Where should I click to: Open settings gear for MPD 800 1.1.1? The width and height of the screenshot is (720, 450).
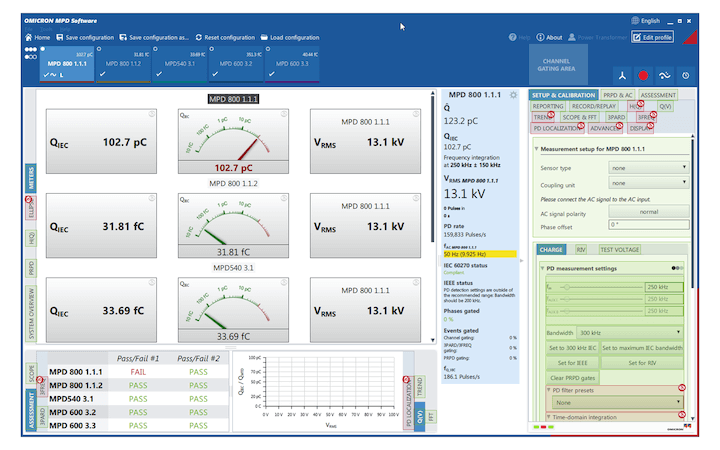click(x=513, y=95)
